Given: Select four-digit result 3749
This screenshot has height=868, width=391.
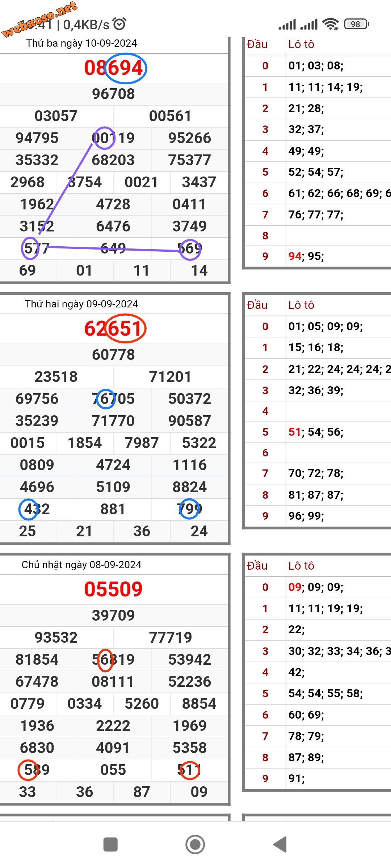Looking at the screenshot, I should [x=190, y=226].
